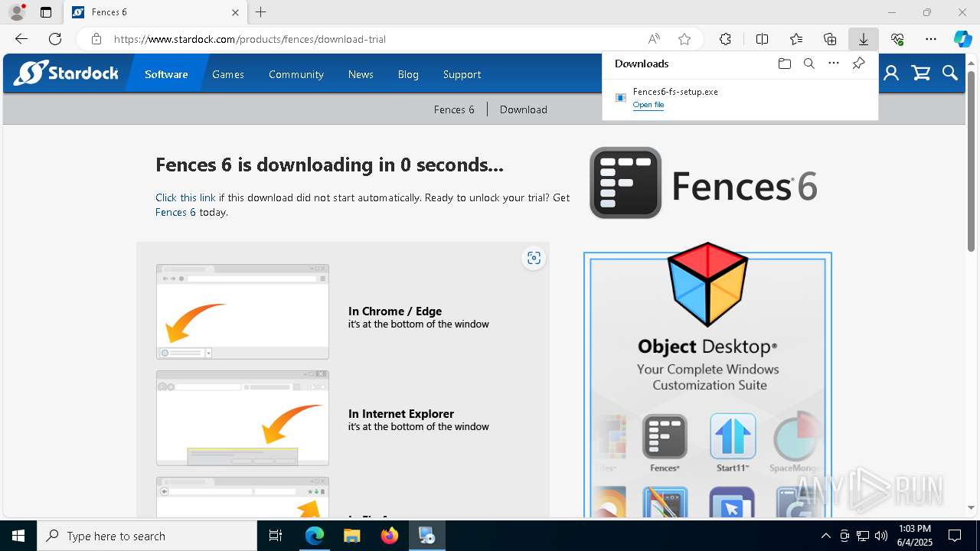This screenshot has width=980, height=551.
Task: Open the Games menu item
Action: tap(228, 74)
